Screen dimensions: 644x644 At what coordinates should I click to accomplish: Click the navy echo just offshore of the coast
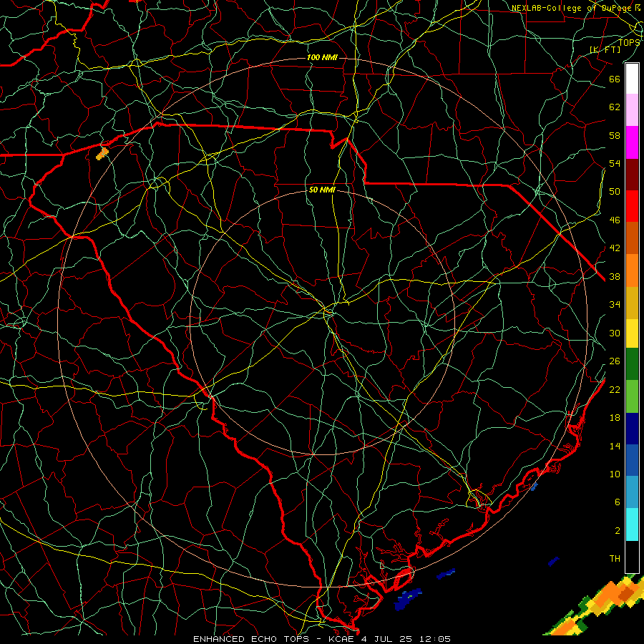pos(446,573)
